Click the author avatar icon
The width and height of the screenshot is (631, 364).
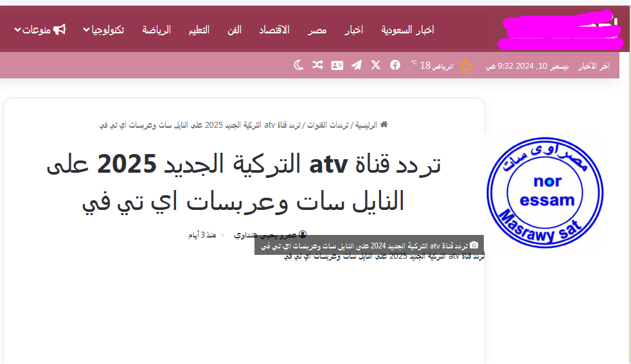pos(303,234)
